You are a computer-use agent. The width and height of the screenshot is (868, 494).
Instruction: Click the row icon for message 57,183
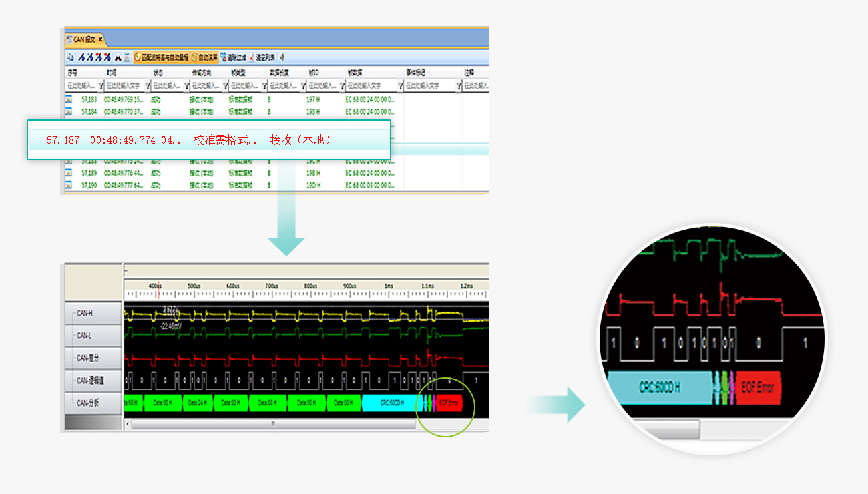pyautogui.click(x=69, y=99)
